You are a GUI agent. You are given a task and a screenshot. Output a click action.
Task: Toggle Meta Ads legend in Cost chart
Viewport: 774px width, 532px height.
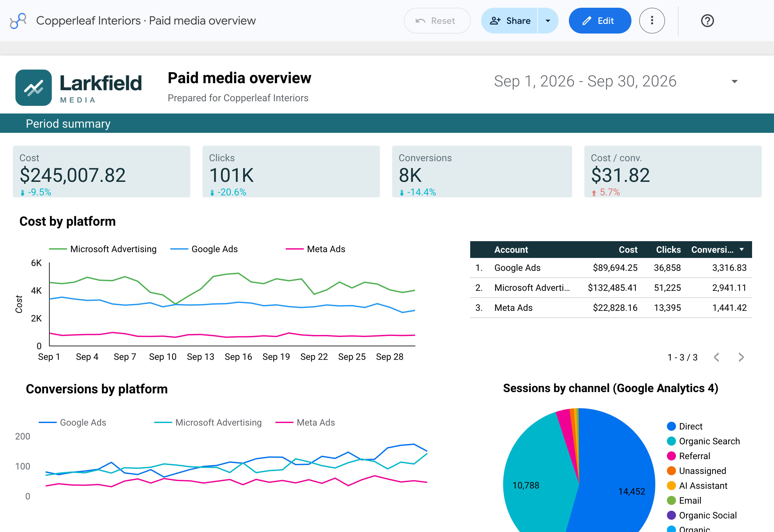point(315,249)
